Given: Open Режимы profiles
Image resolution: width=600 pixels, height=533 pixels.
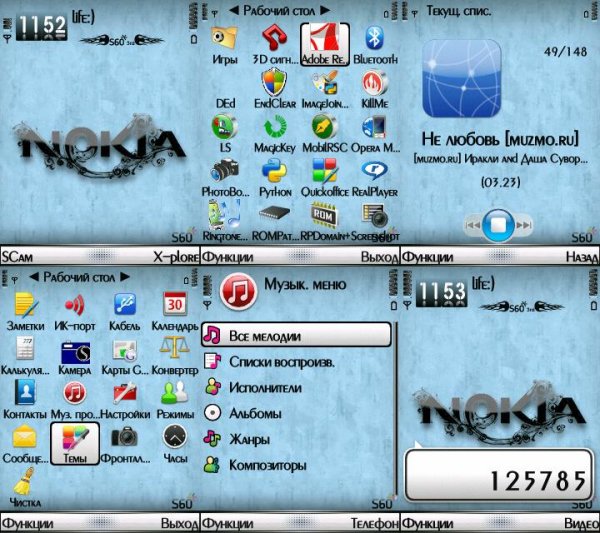Looking at the screenshot, I should click(175, 399).
